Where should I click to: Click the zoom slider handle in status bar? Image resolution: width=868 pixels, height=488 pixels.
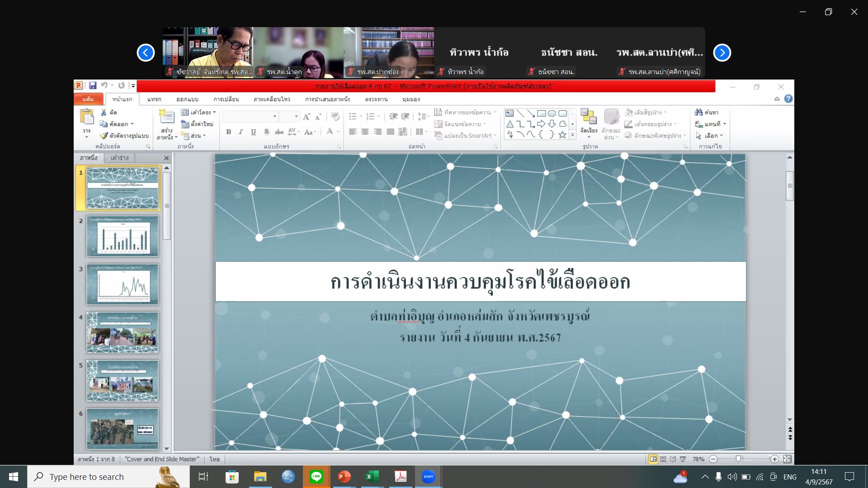pyautogui.click(x=738, y=459)
